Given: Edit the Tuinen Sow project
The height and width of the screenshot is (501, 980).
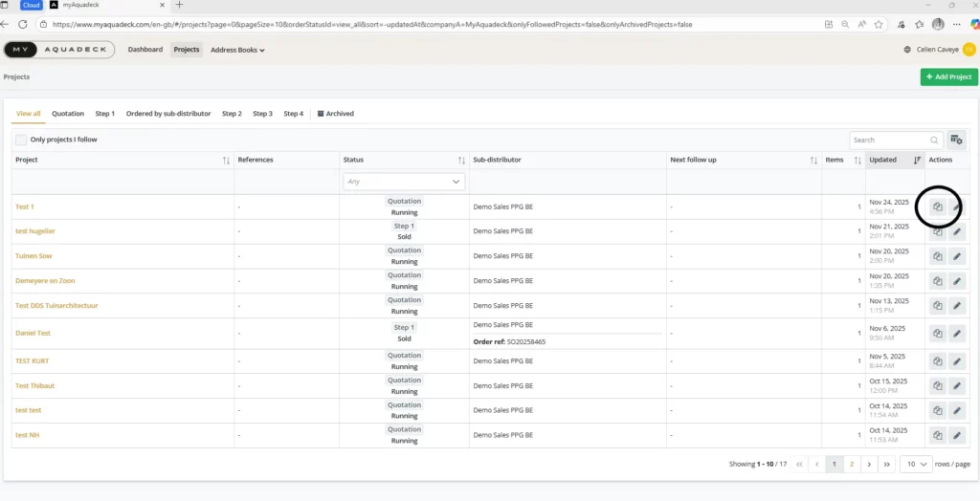Looking at the screenshot, I should click(957, 256).
